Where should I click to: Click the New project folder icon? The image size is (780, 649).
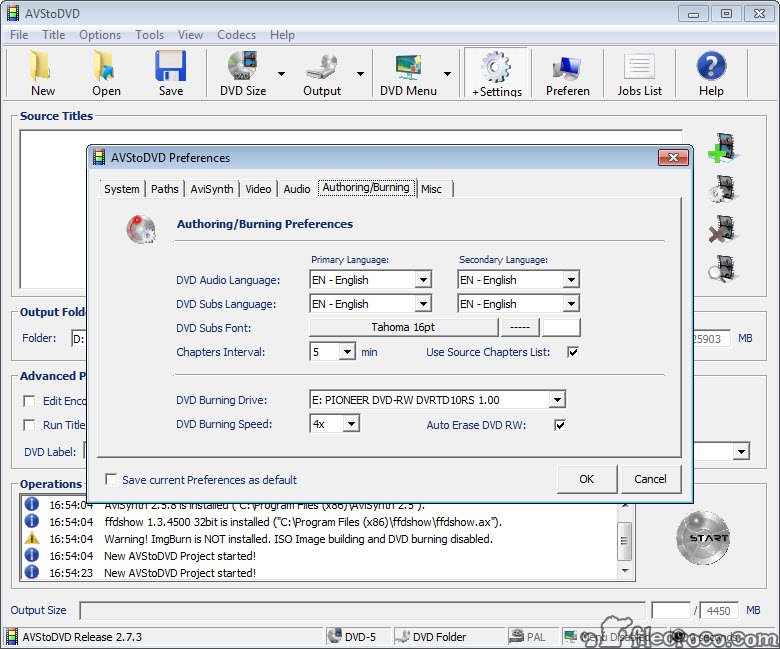[40, 66]
